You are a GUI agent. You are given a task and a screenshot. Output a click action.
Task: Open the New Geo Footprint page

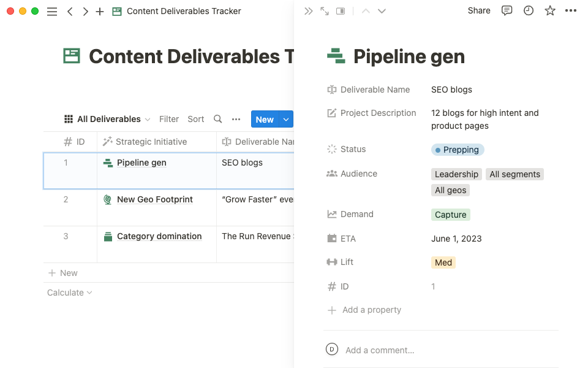pos(154,199)
